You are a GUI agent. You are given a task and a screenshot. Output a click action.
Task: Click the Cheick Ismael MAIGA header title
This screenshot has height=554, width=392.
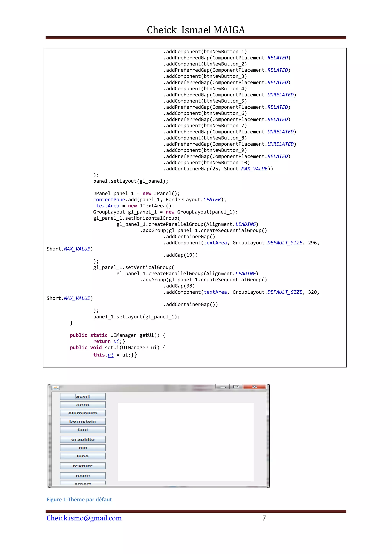click(196, 30)
